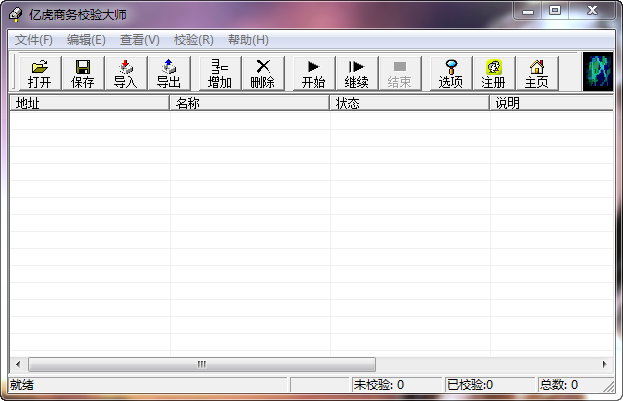The image size is (623, 401).
Task: Click the scrollbar right arrow
Action: [605, 364]
